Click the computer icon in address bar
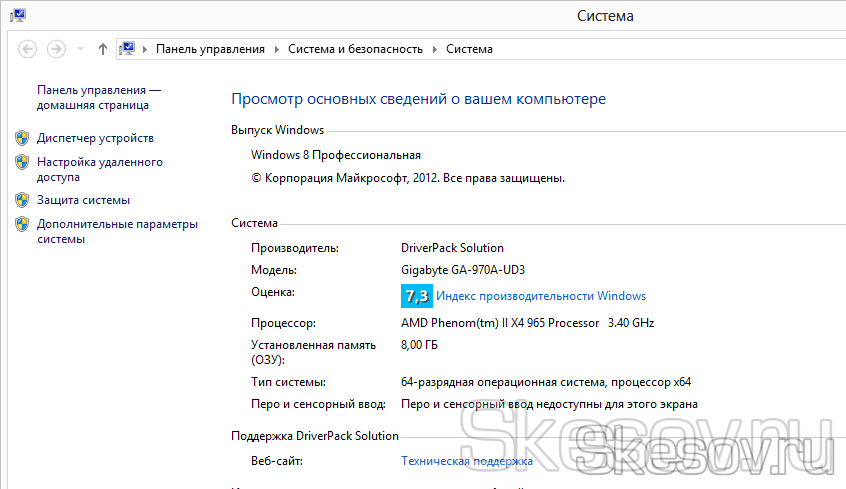846x489 pixels. [127, 49]
